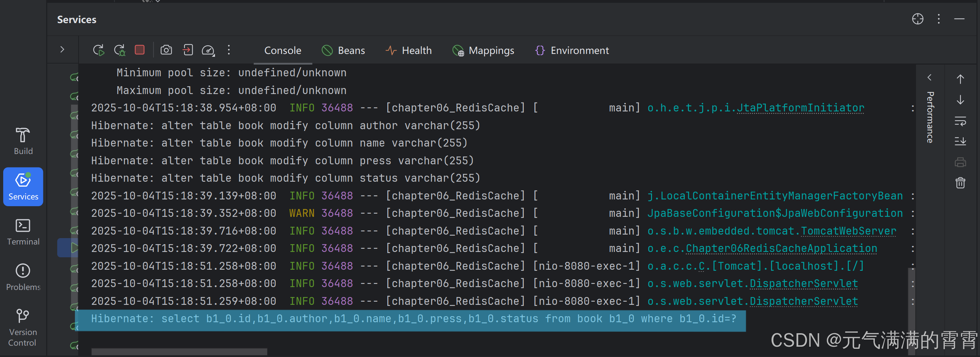The width and height of the screenshot is (980, 357).
Task: Clear console with trash icon
Action: [960, 183]
